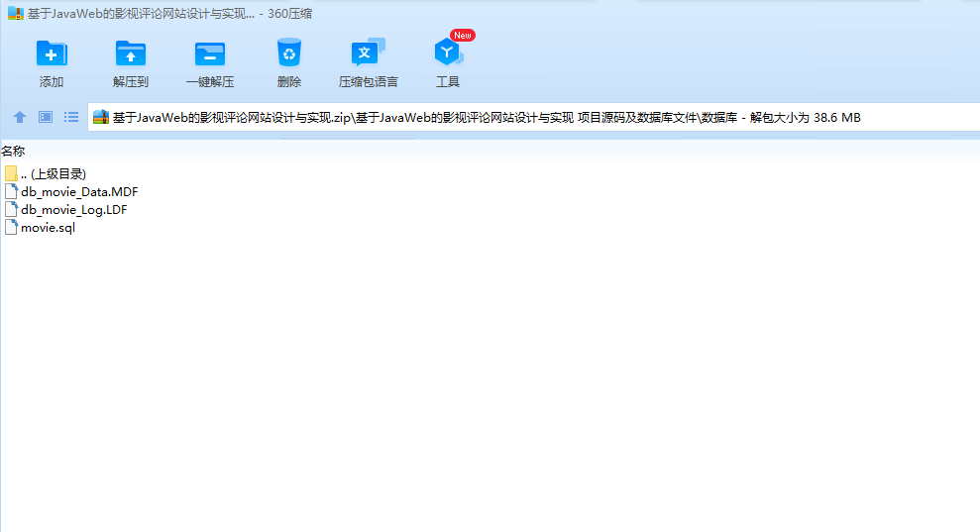The width and height of the screenshot is (980, 532).
Task: Select the ".. (上级目录)" row text
Action: [54, 173]
